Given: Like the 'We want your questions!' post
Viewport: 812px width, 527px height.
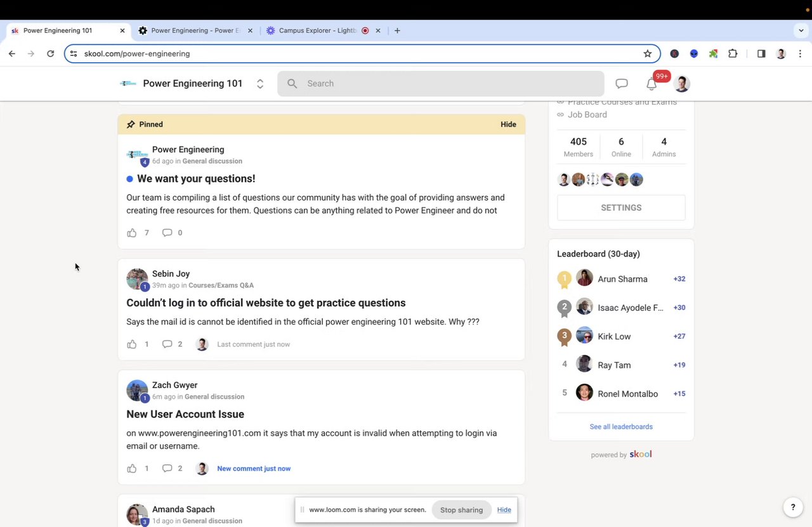Looking at the screenshot, I should pyautogui.click(x=132, y=233).
